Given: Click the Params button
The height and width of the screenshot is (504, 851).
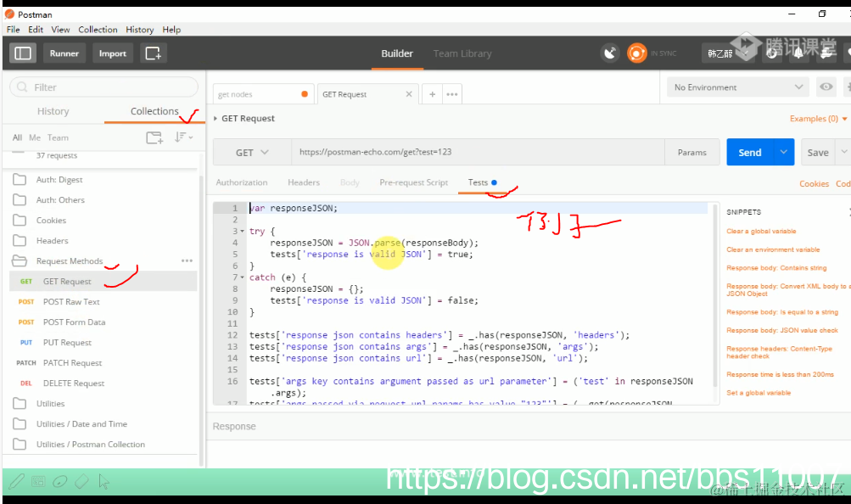Looking at the screenshot, I should [x=692, y=153].
